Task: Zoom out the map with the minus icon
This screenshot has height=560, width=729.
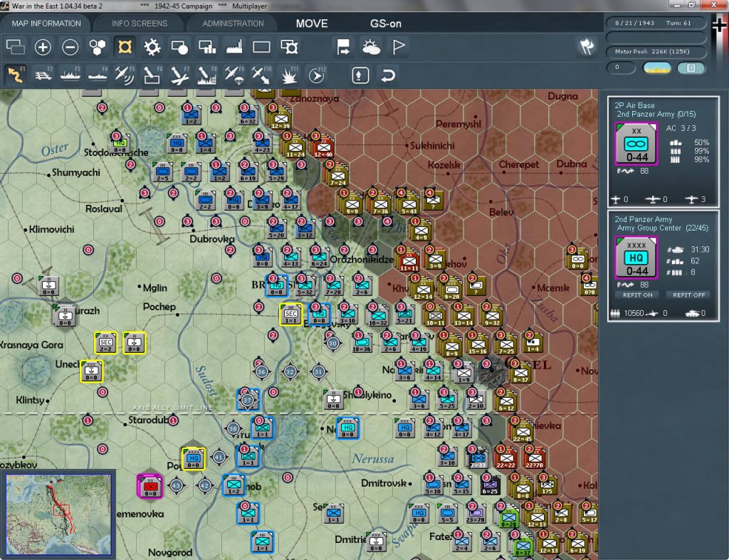Action: (70, 47)
